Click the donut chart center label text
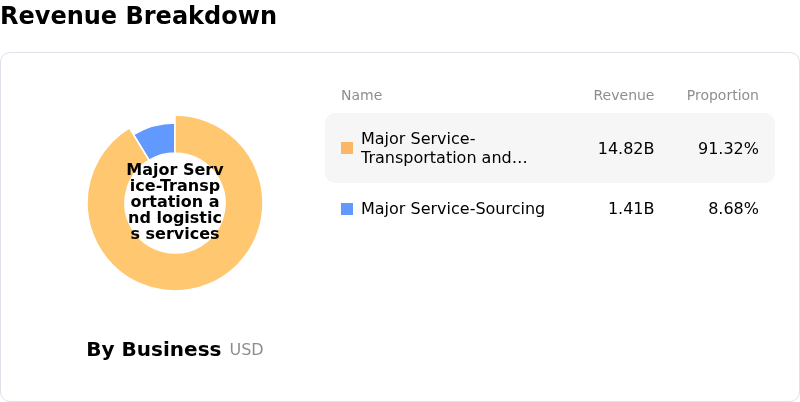Screen dimensions: 800x402 (175, 202)
